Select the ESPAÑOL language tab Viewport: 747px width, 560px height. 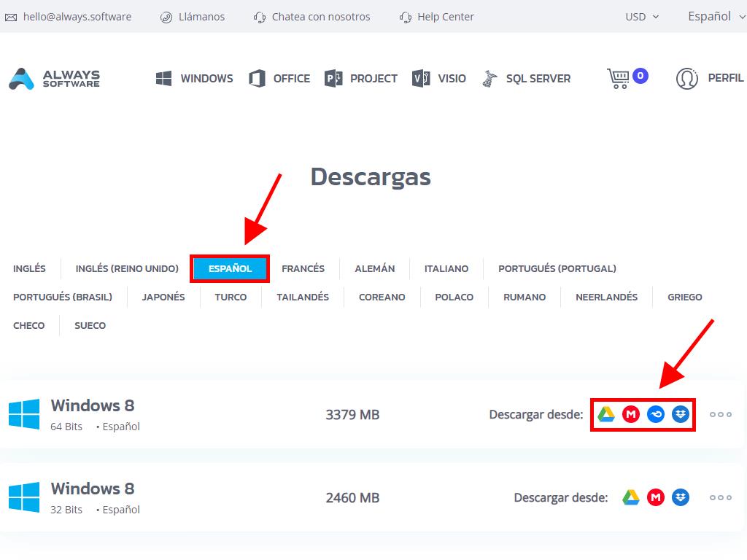230,268
